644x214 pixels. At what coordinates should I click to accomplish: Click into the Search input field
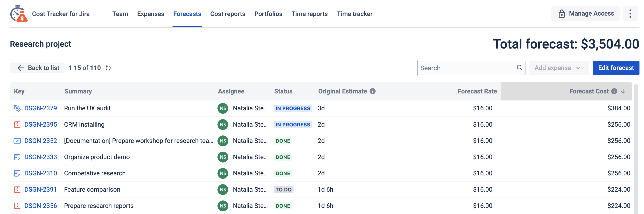465,68
